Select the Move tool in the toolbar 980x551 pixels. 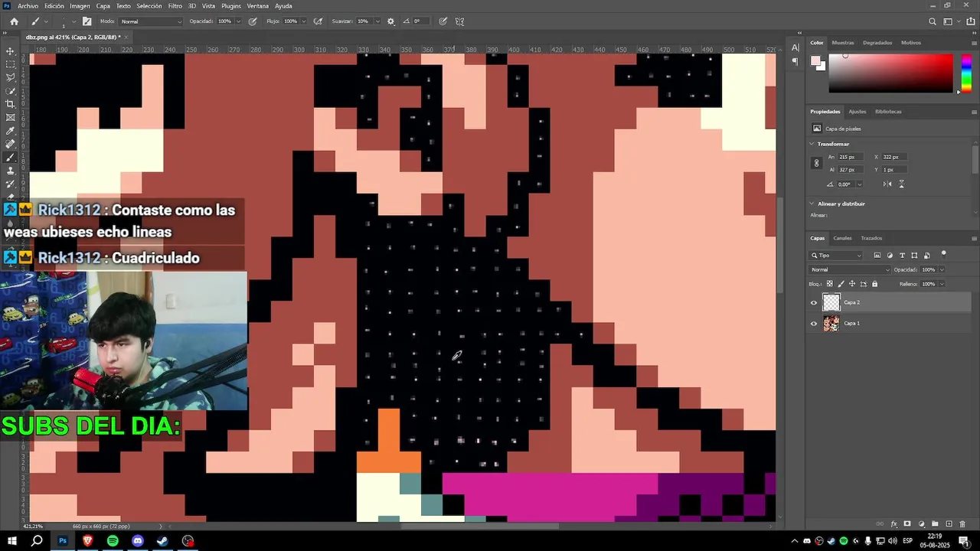pyautogui.click(x=10, y=51)
